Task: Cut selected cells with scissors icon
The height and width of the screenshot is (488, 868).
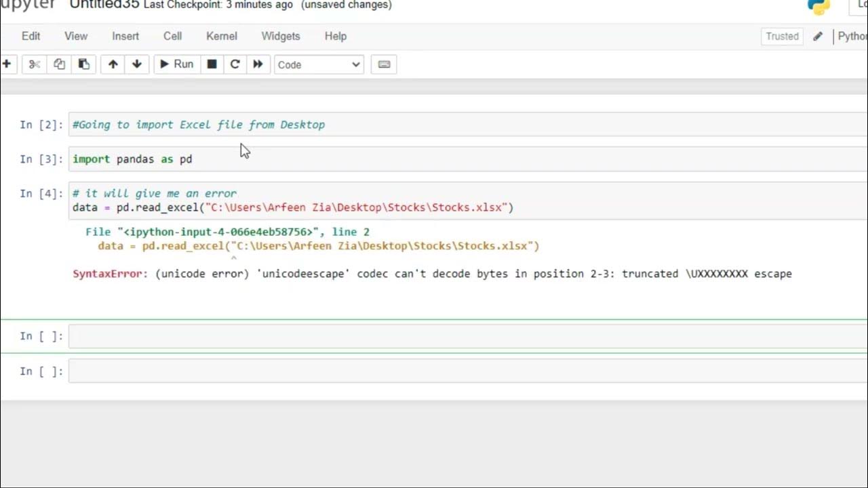Action: pyautogui.click(x=34, y=64)
